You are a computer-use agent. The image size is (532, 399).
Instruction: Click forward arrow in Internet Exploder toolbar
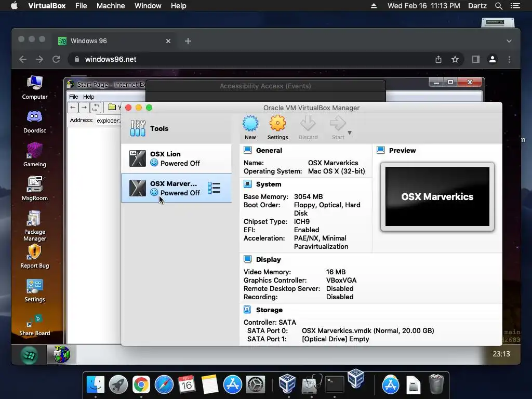click(x=84, y=108)
